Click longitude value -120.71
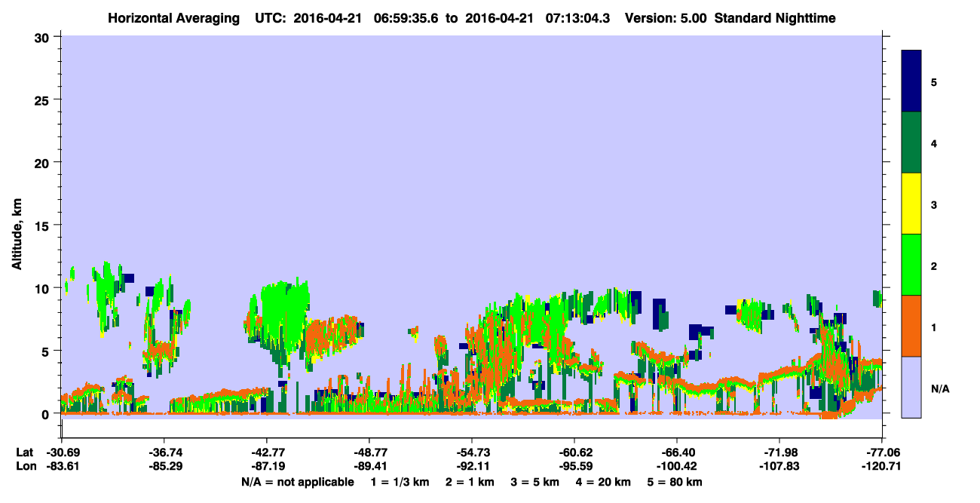This screenshot has width=980, height=503. click(882, 466)
